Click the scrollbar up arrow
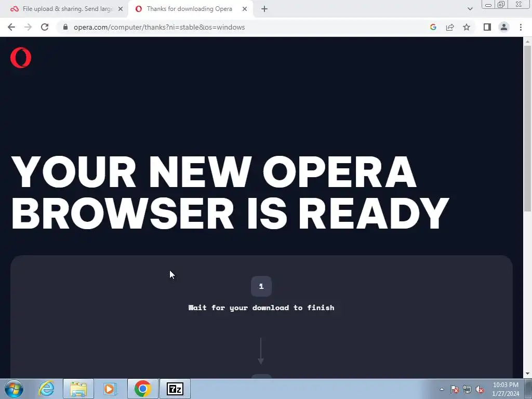 click(x=527, y=42)
